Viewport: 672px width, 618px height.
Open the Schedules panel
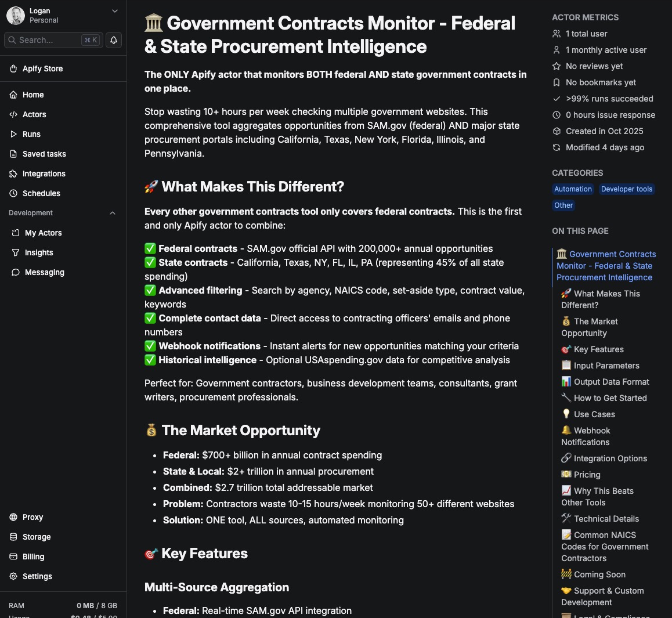(41, 193)
